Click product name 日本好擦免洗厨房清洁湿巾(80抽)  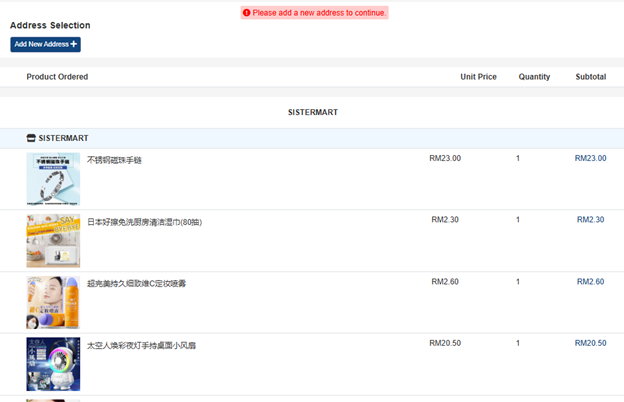[144, 222]
